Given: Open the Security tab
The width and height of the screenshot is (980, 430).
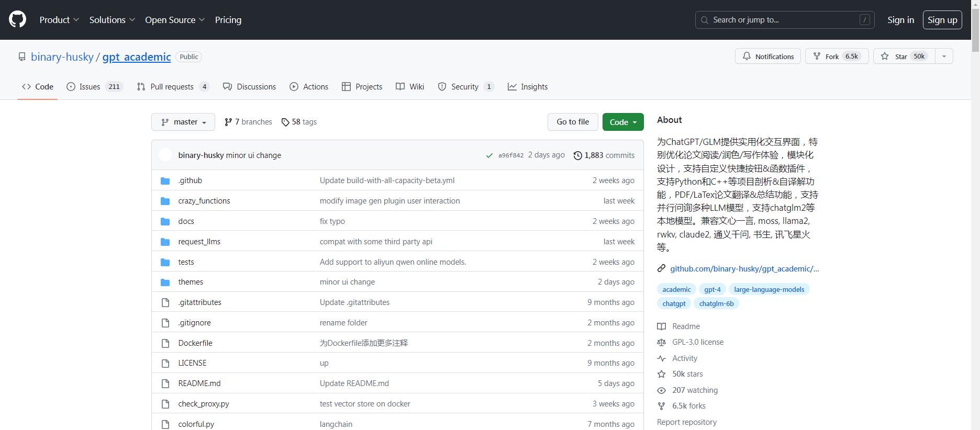Looking at the screenshot, I should coord(465,87).
